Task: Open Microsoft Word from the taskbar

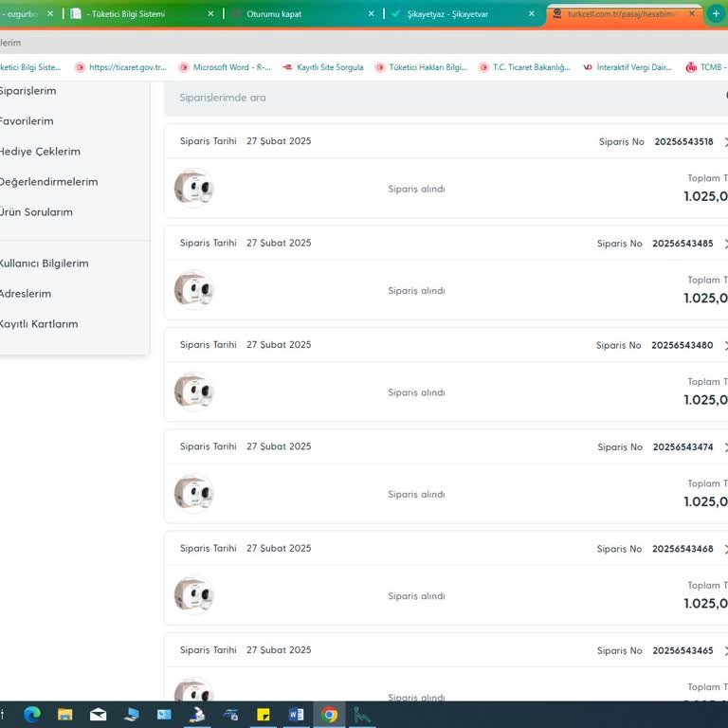Action: [296, 714]
